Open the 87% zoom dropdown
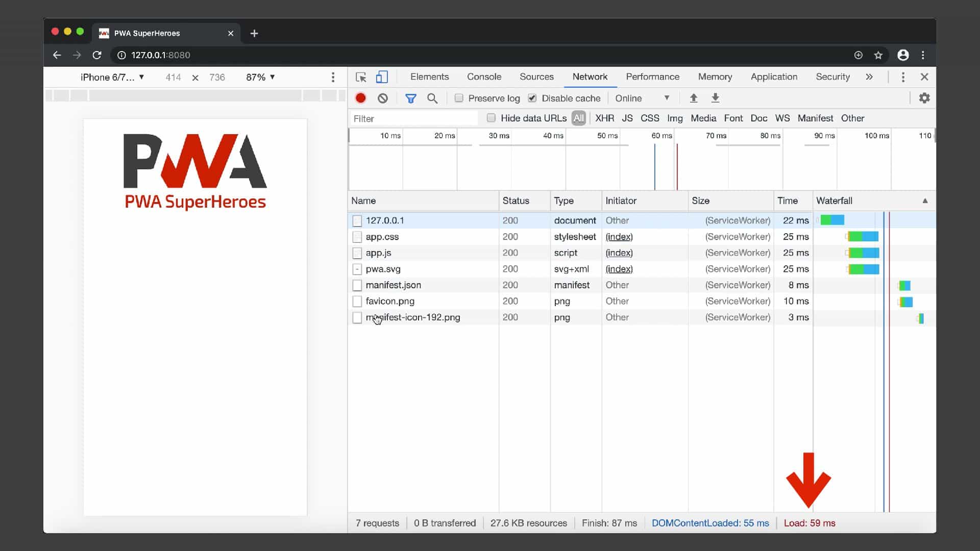Screen dimensions: 980x551 click(x=260, y=77)
